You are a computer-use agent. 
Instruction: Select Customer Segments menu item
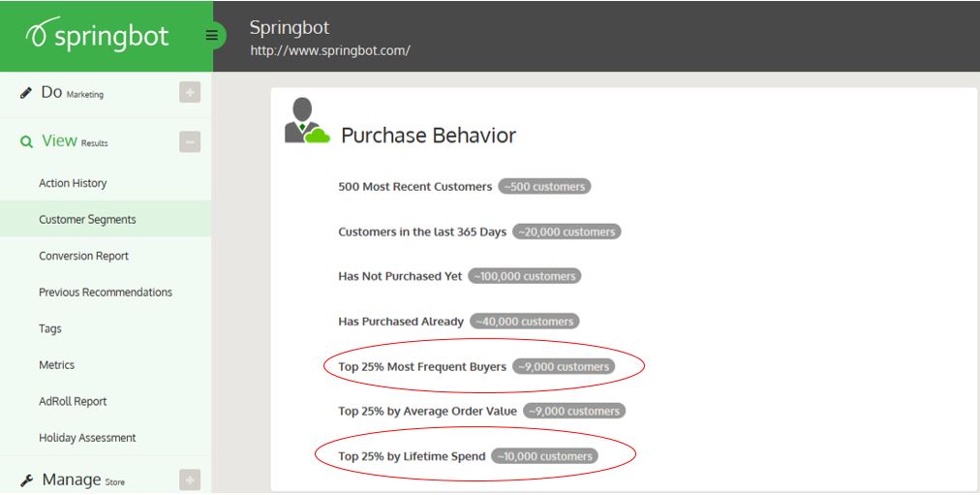pyautogui.click(x=87, y=220)
